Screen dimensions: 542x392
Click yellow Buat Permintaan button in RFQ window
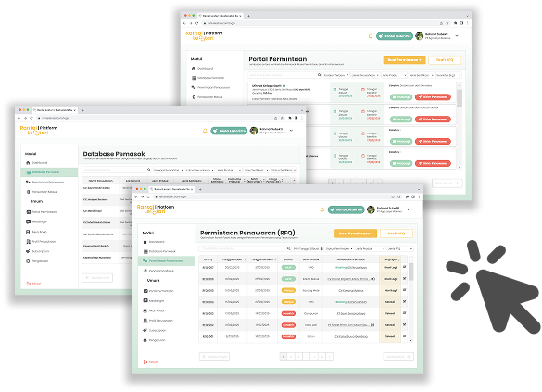coord(356,234)
